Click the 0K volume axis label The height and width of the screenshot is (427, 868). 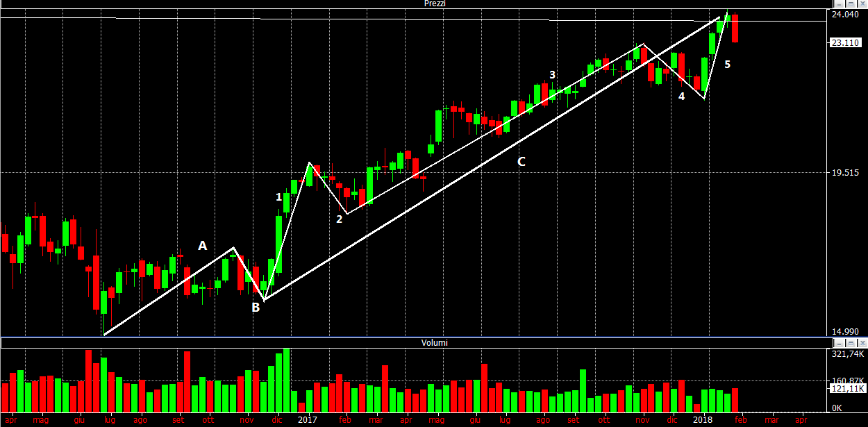837,408
